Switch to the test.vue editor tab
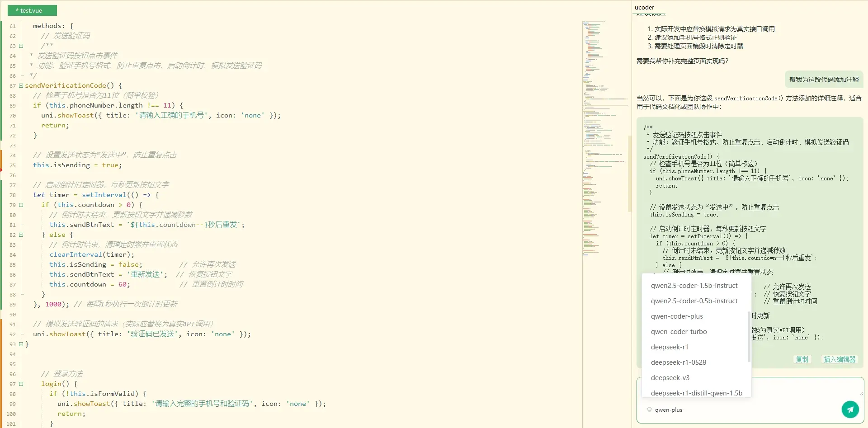868x428 pixels. 32,10
